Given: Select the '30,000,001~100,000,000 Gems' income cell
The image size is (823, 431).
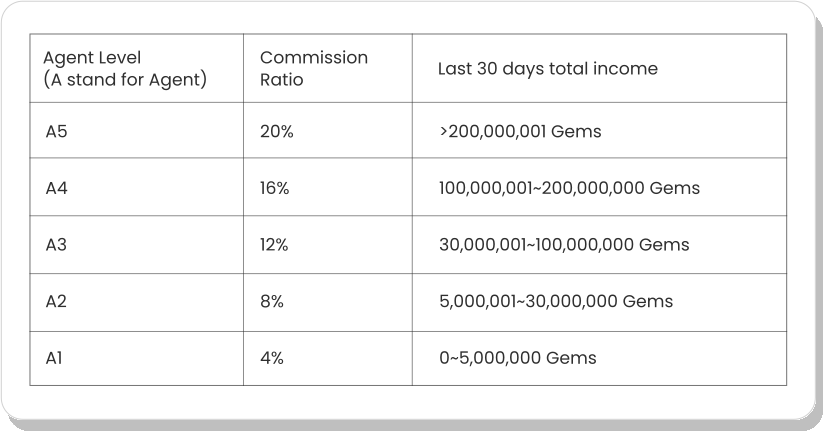Looking at the screenshot, I should [564, 244].
